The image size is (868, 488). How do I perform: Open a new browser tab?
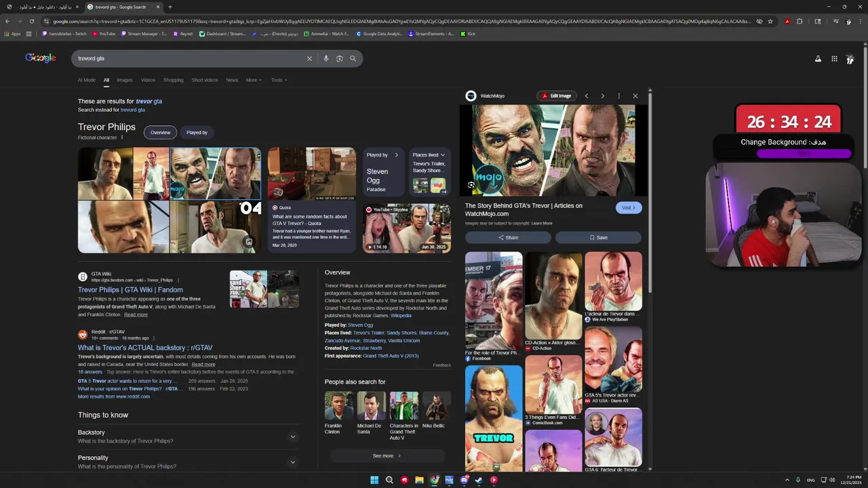click(170, 7)
